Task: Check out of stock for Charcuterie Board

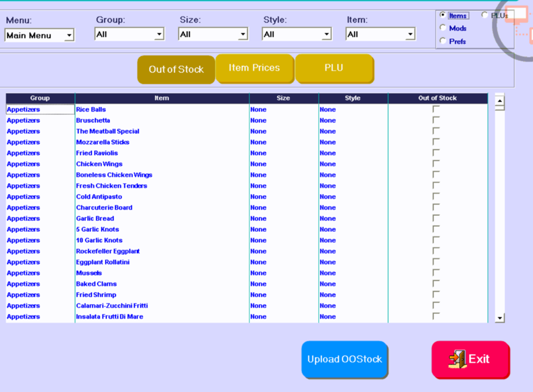Action: [x=436, y=207]
